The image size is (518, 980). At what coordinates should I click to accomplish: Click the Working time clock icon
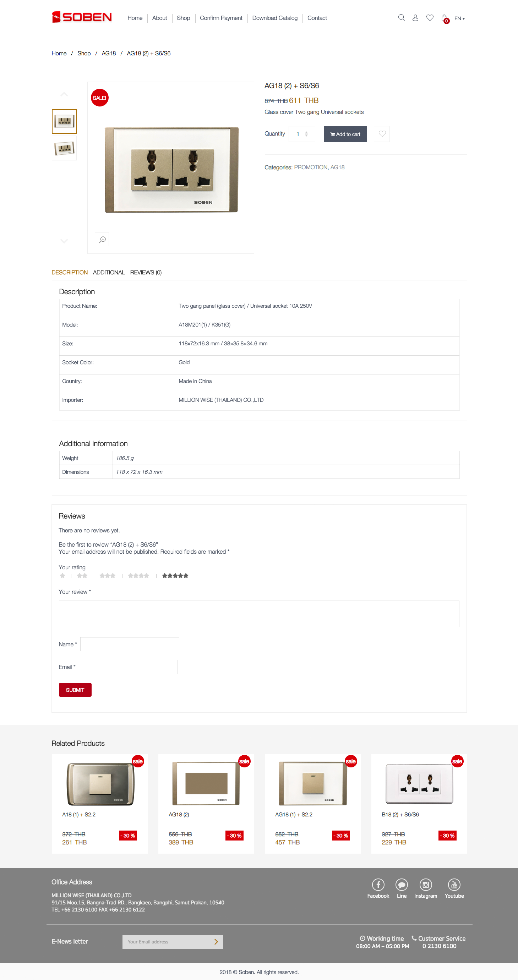click(362, 938)
